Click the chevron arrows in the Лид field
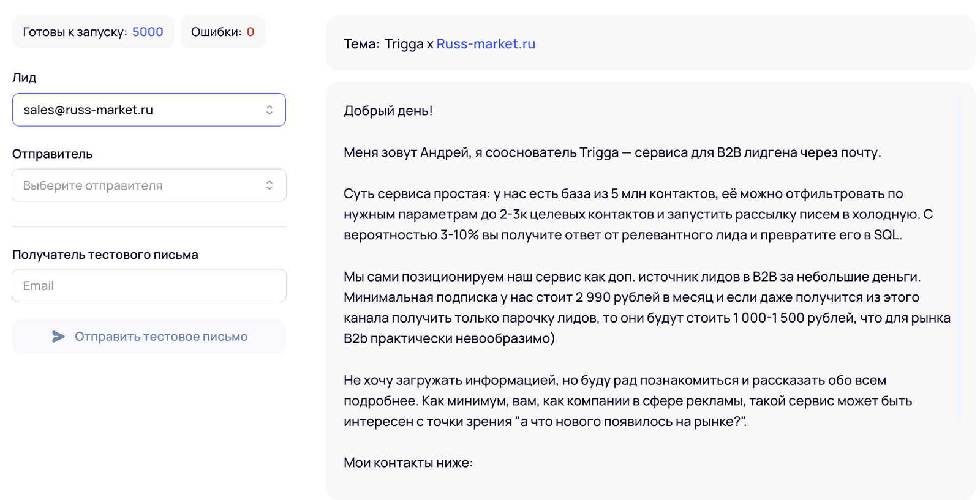This screenshot has width=980, height=500. (269, 110)
